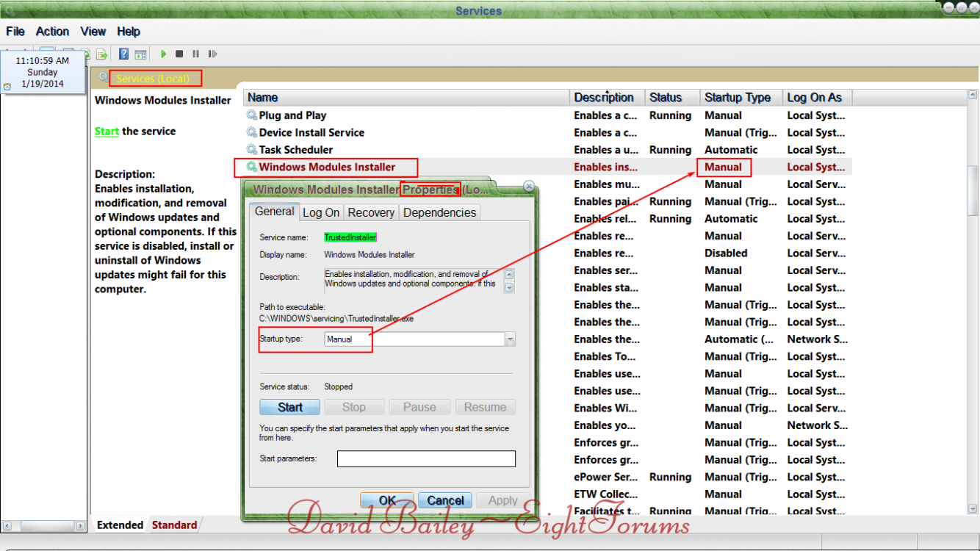This screenshot has width=980, height=551.
Task: Click the alarm clock icon in clock gadget
Action: click(x=7, y=86)
